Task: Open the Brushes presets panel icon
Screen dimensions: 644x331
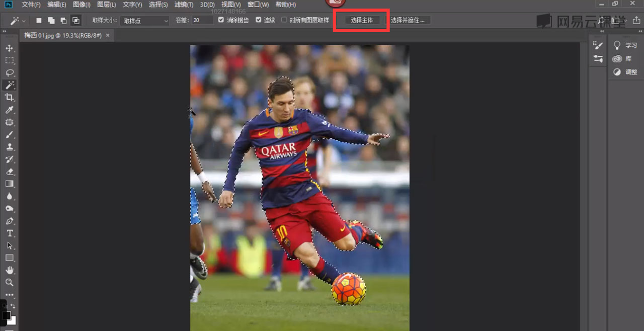Action: pos(598,59)
